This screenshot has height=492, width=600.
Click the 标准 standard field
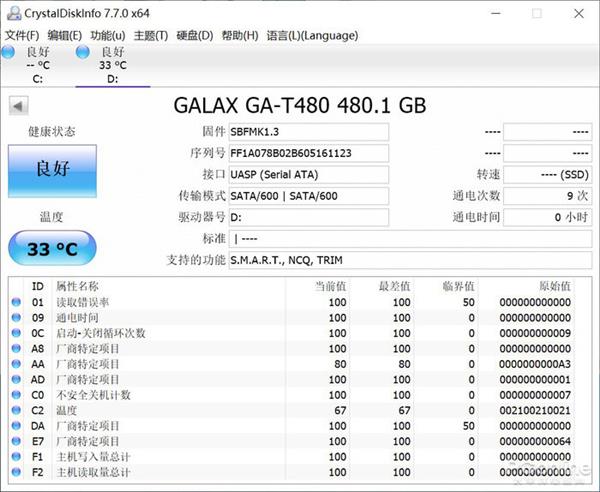coord(410,239)
